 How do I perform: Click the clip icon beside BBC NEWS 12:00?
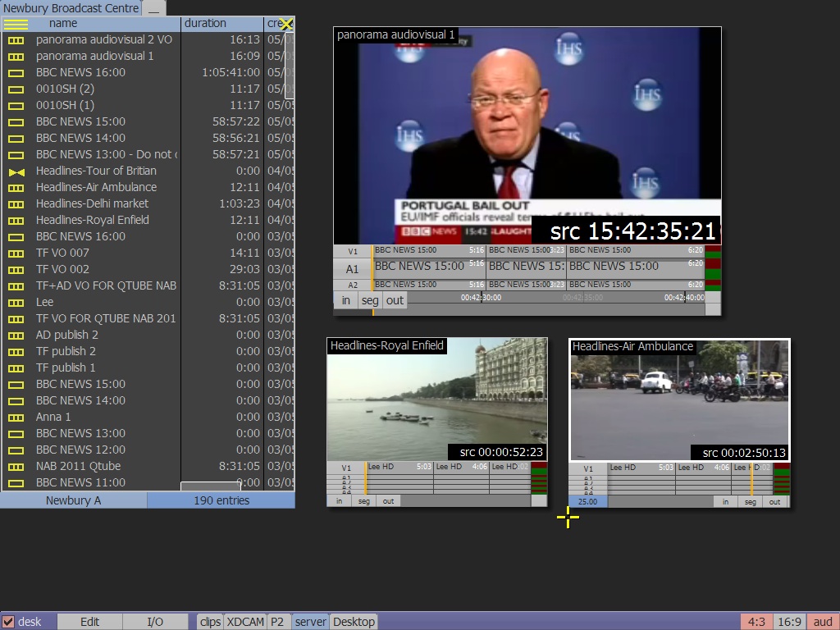(16, 450)
